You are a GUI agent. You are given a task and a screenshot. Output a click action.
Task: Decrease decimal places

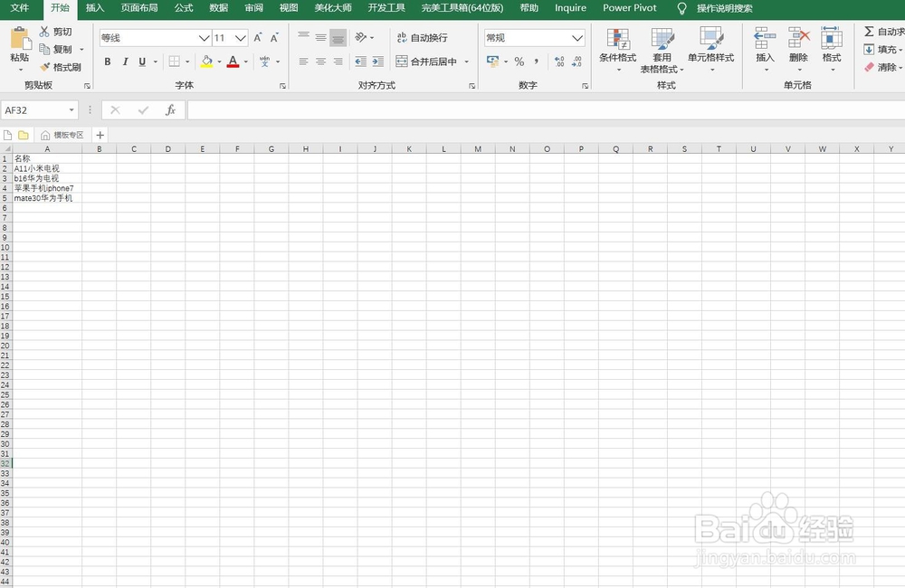(x=576, y=62)
